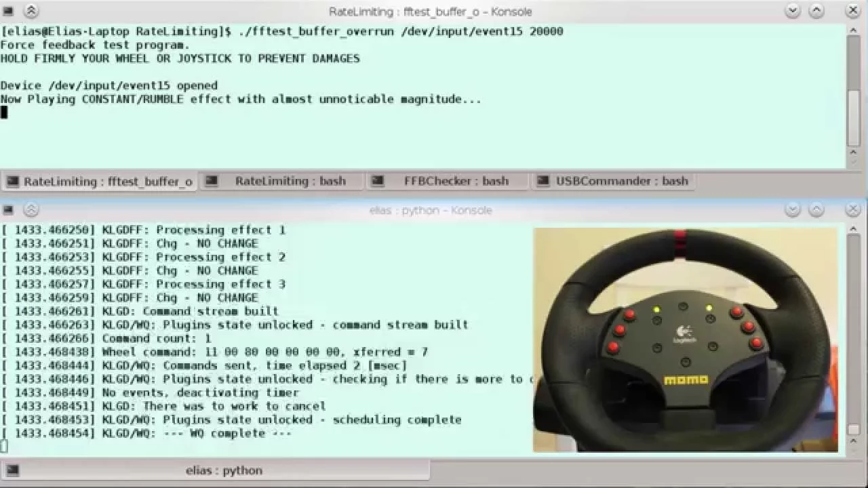Click the top Konsole vertical scrollbar handle

coord(854,117)
